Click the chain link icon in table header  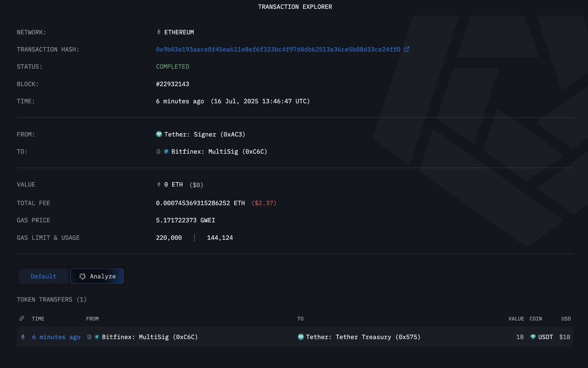point(22,319)
